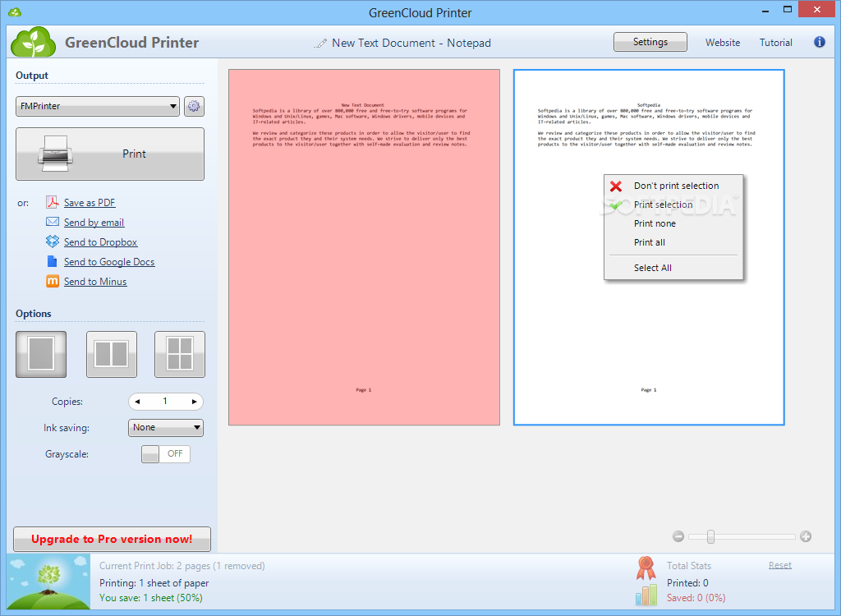The width and height of the screenshot is (841, 616).
Task: Zoom out with the minus magnifier
Action: [x=678, y=536]
